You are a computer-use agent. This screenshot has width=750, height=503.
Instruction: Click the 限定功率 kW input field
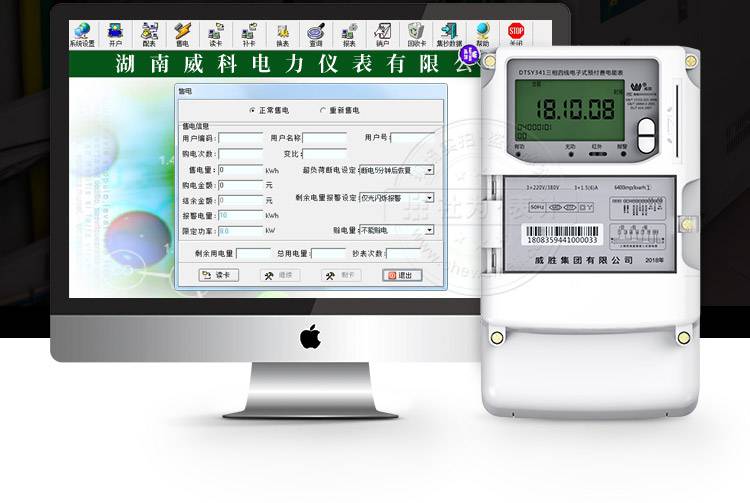(x=241, y=231)
